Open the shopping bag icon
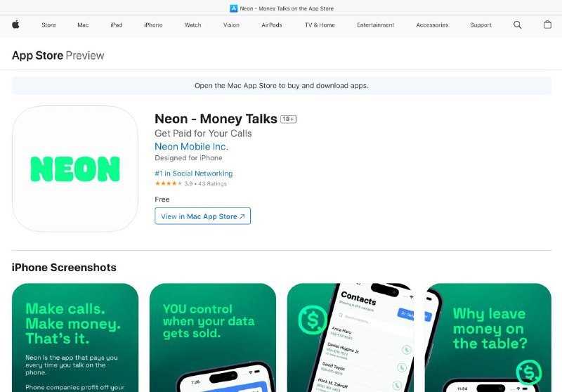 point(547,25)
